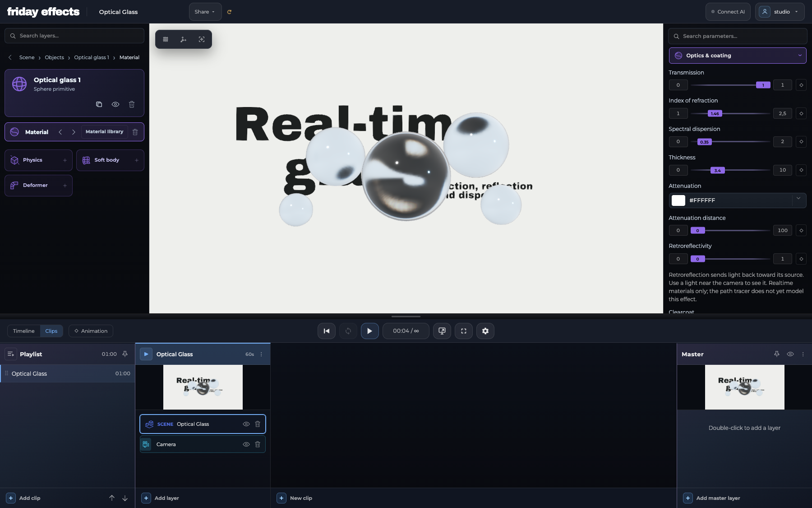Play the Optical Glass clip preview

146,354
